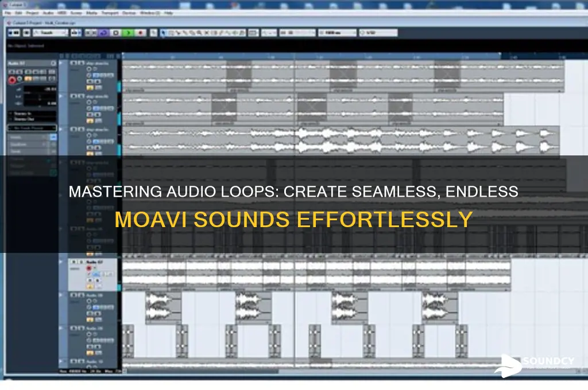588x390 pixels.
Task: Toggle the purple Cycle loop button
Action: (103, 33)
